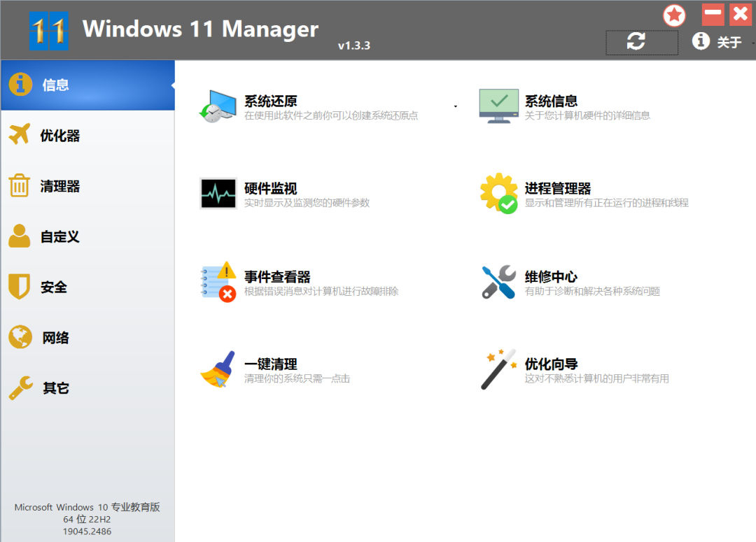The width and height of the screenshot is (756, 542).
Task: Click the 清理器 trash bin icon
Action: tap(20, 185)
